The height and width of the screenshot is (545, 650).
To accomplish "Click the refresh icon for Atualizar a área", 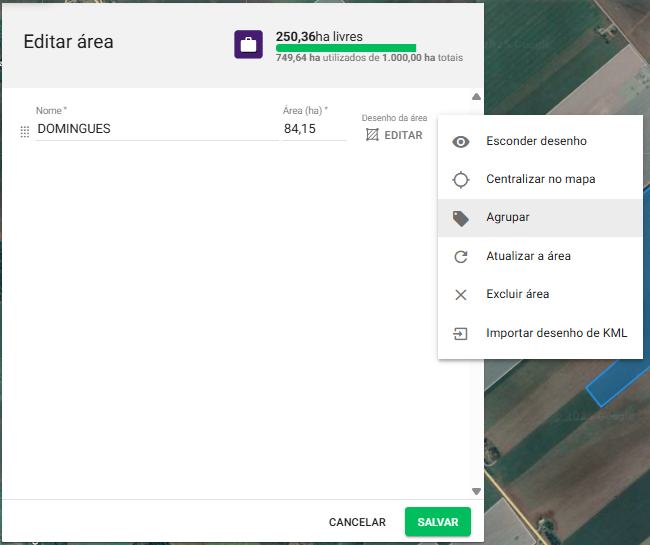I will [x=460, y=257].
